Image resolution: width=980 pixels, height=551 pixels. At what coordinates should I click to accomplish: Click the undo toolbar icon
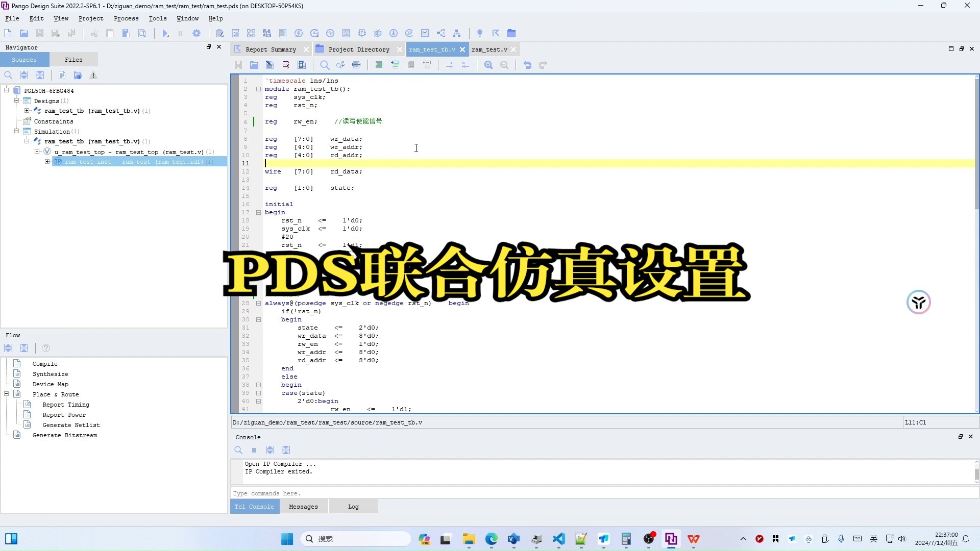tap(527, 65)
